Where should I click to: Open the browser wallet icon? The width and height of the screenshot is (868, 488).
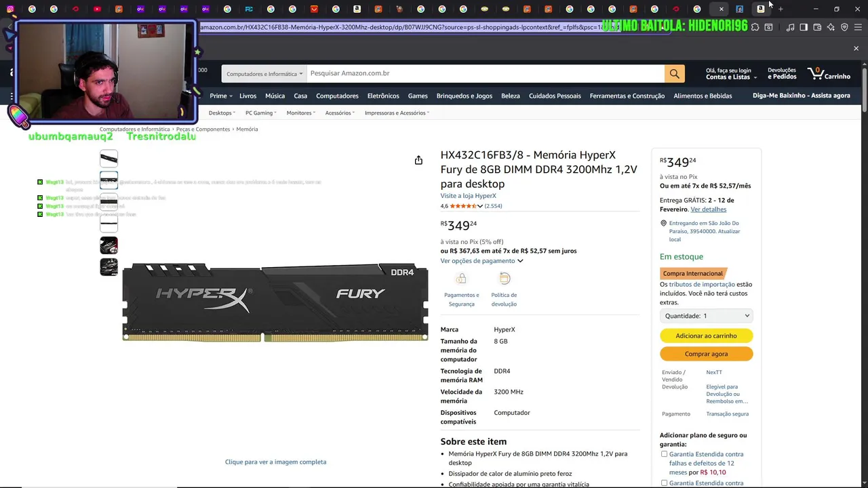(817, 27)
